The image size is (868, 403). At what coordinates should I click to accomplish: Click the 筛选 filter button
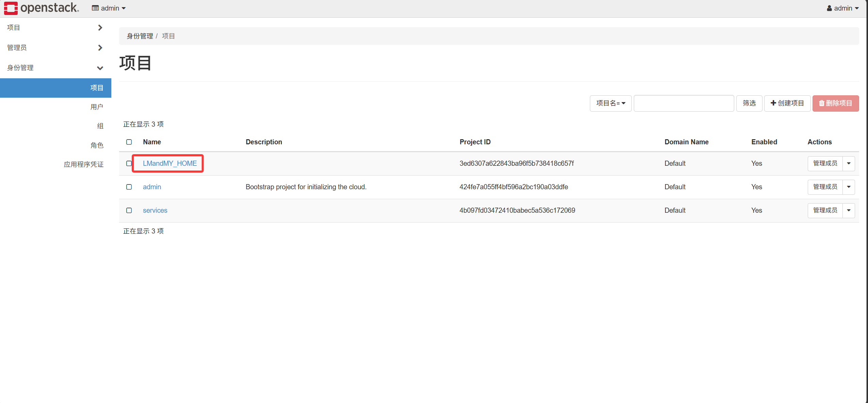tap(749, 103)
